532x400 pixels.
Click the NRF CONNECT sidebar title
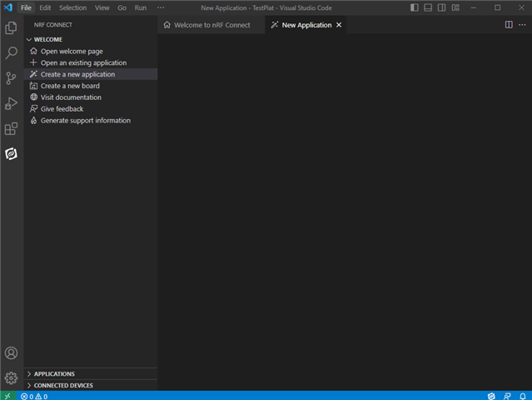pos(53,25)
